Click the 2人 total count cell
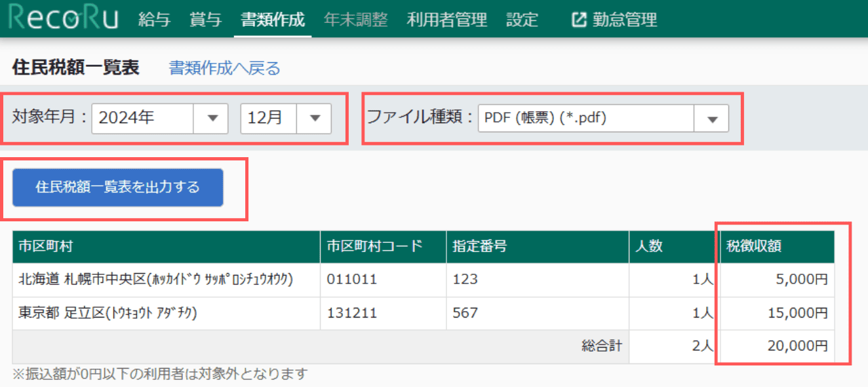Screen dimensions: 868x387 (674, 347)
